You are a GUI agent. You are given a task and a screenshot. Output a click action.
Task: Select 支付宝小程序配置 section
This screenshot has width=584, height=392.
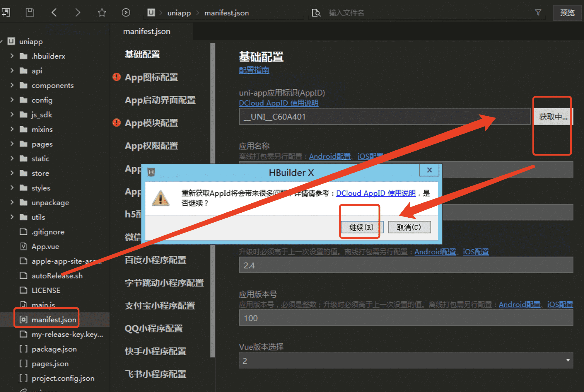coord(160,306)
